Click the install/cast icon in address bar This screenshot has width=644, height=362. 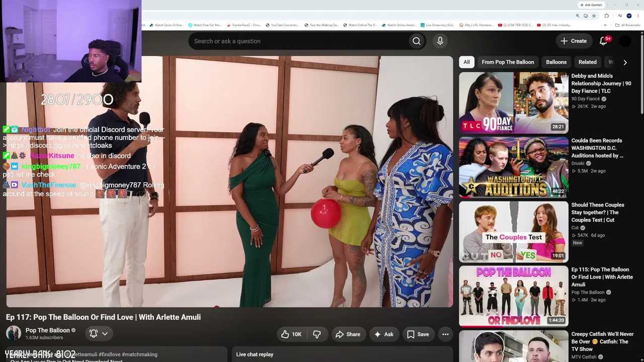[586, 16]
